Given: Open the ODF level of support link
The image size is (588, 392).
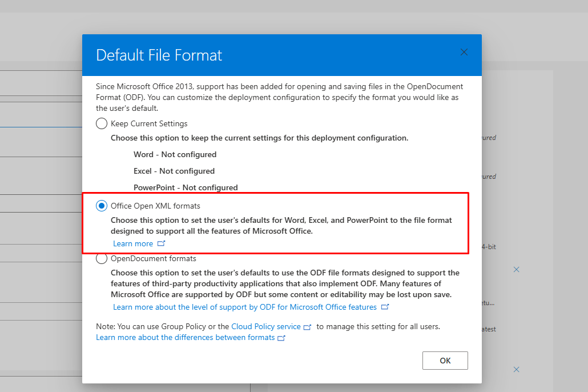Looking at the screenshot, I should (245, 307).
